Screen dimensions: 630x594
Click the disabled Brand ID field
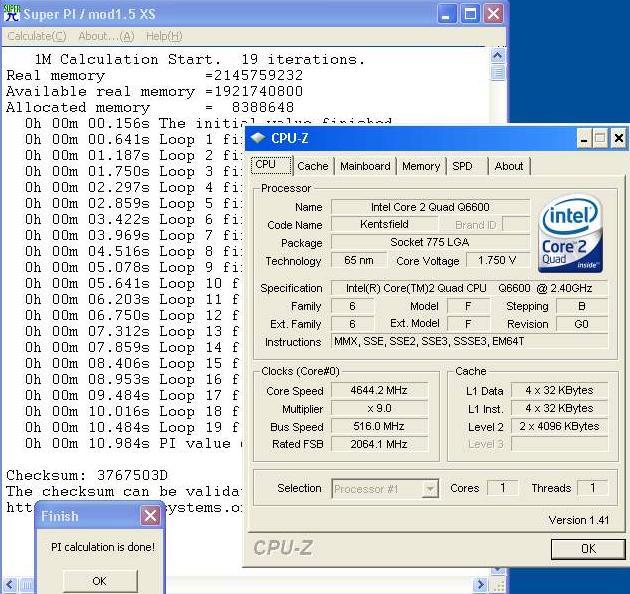pyautogui.click(x=516, y=224)
